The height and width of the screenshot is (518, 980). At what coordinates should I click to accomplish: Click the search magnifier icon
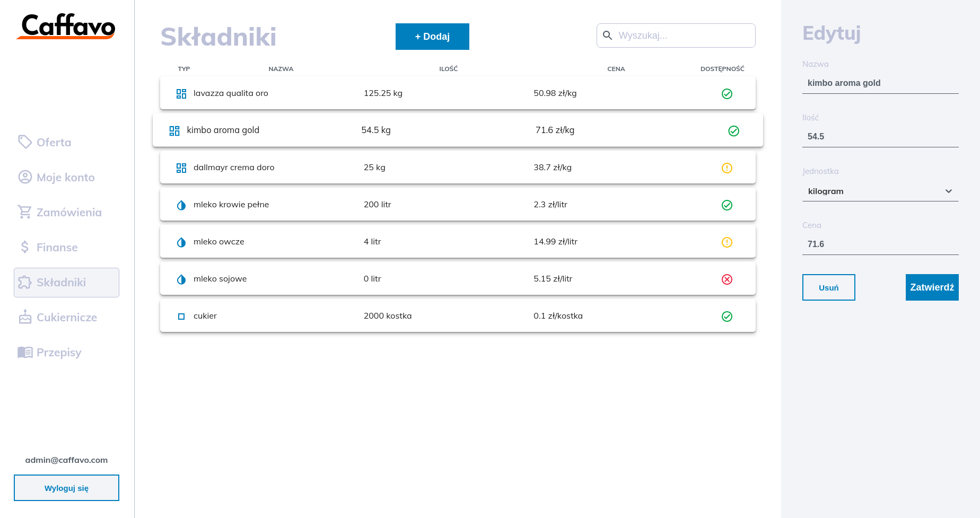[x=608, y=36]
